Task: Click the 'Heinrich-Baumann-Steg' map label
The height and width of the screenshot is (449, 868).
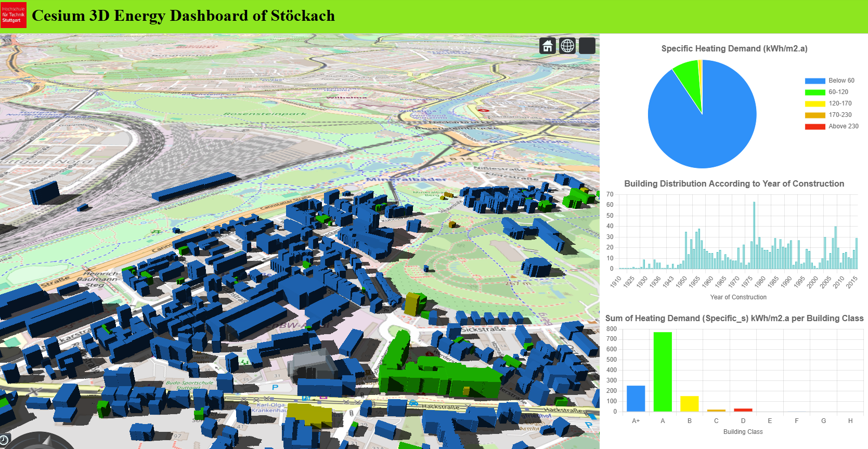Action: [100, 279]
